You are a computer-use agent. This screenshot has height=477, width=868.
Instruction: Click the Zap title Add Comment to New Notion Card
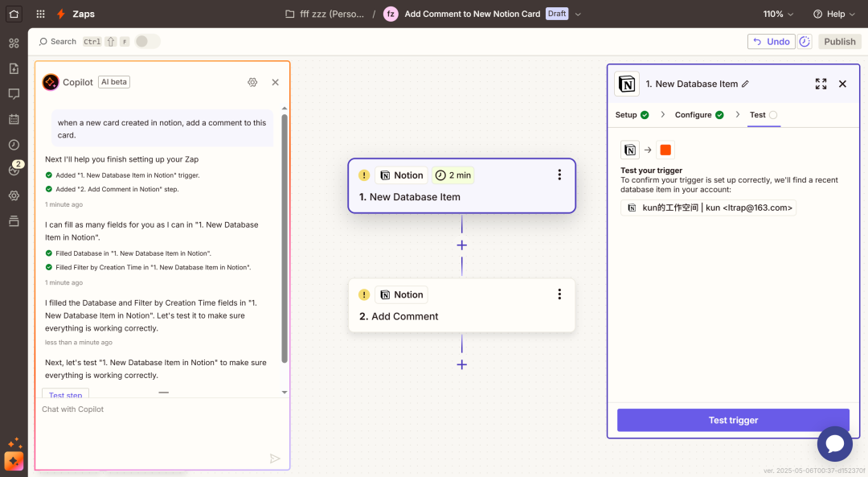click(x=473, y=14)
